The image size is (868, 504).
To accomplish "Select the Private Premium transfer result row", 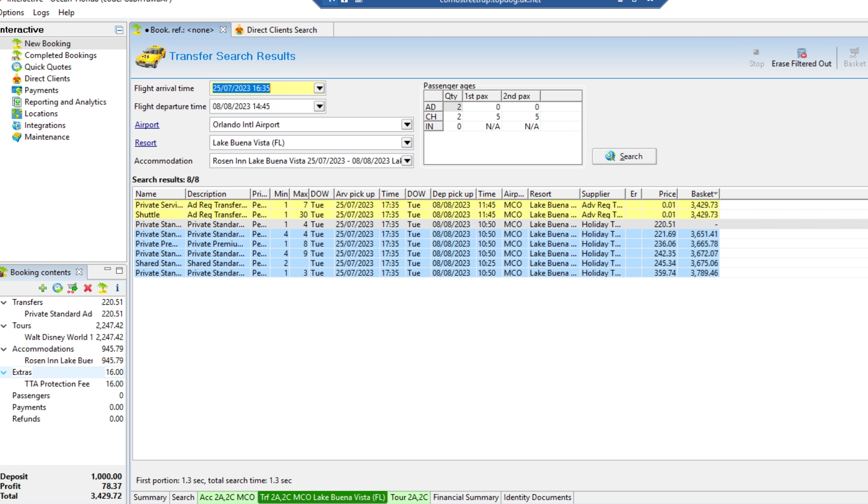I will [x=426, y=244].
